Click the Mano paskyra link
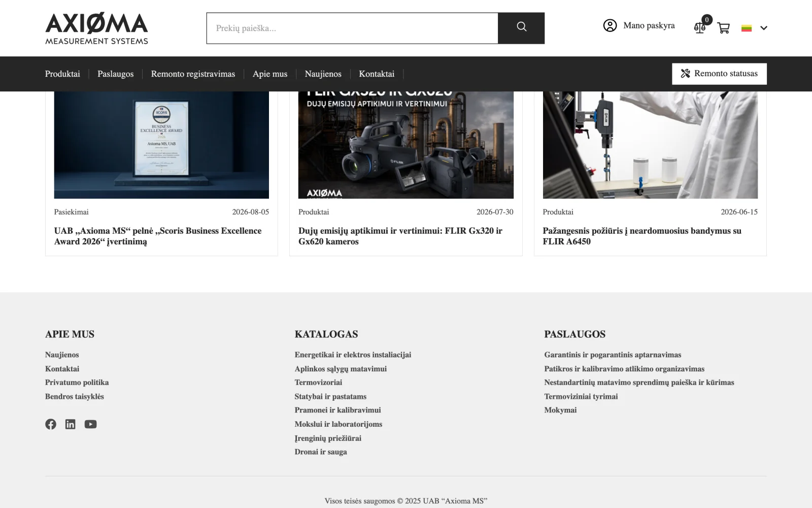The height and width of the screenshot is (508, 812). (x=649, y=25)
